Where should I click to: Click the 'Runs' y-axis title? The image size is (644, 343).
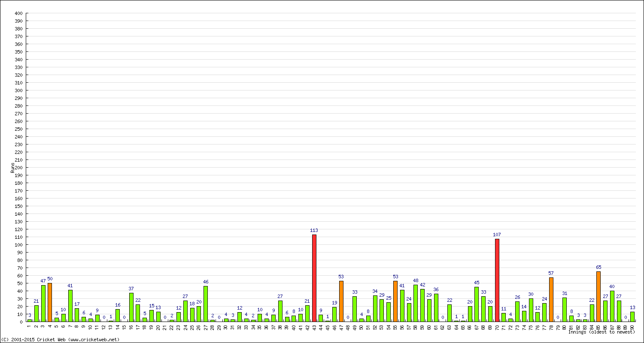point(12,168)
